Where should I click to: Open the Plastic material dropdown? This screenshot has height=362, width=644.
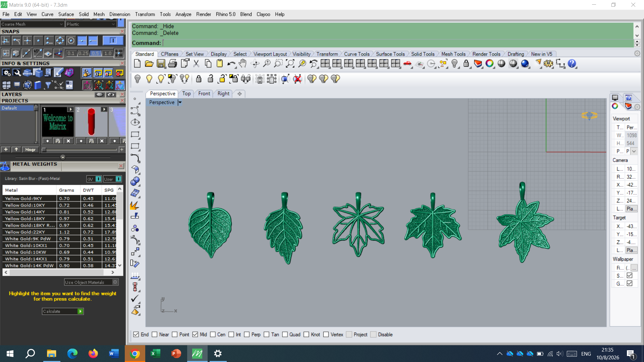(91, 24)
